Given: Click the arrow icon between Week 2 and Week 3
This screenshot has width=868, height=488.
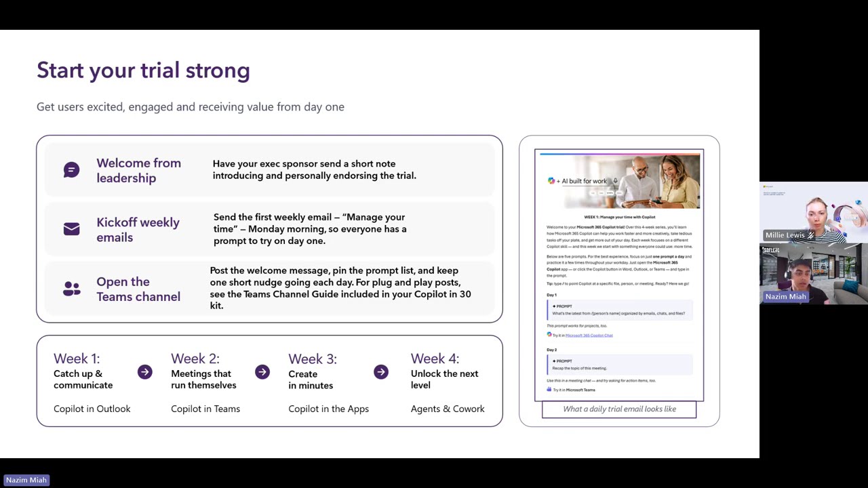Looking at the screenshot, I should click(x=262, y=372).
